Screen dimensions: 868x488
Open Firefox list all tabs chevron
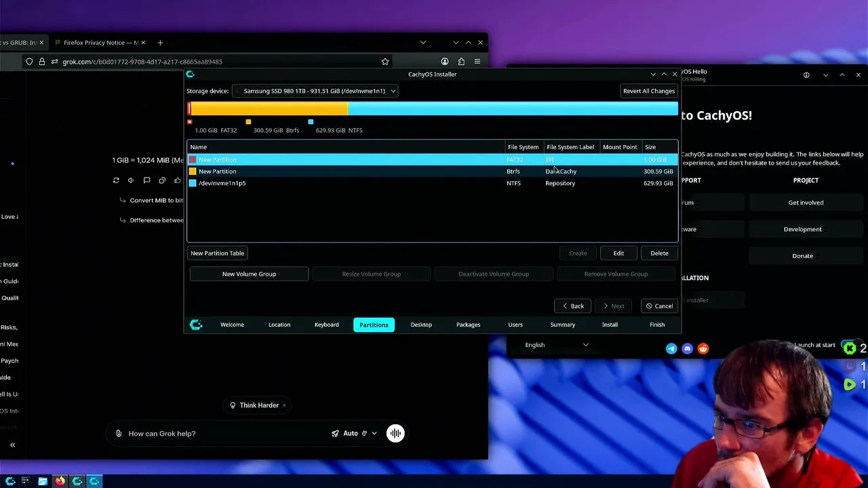tap(423, 43)
